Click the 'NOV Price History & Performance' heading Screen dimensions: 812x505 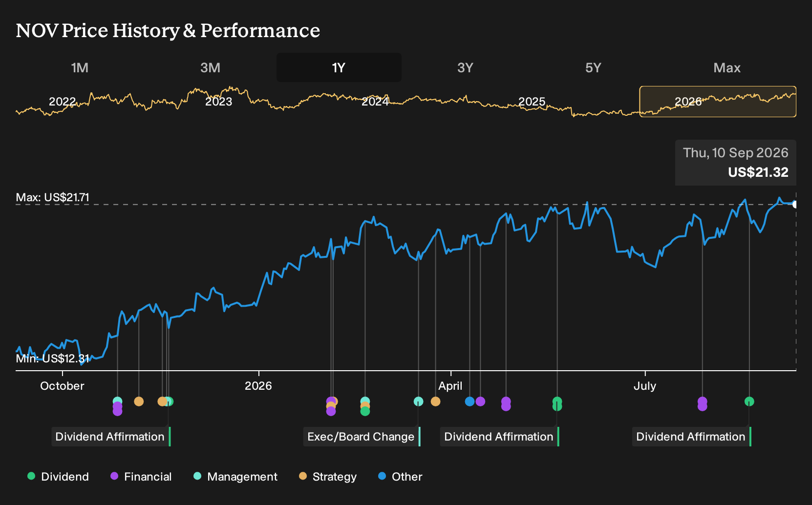pos(168,30)
